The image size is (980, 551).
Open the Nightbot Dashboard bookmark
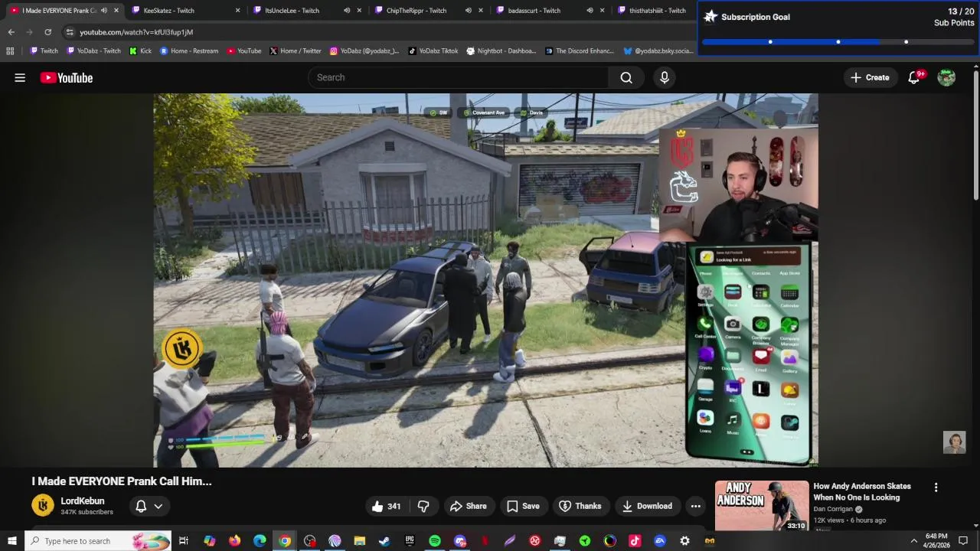pyautogui.click(x=501, y=51)
